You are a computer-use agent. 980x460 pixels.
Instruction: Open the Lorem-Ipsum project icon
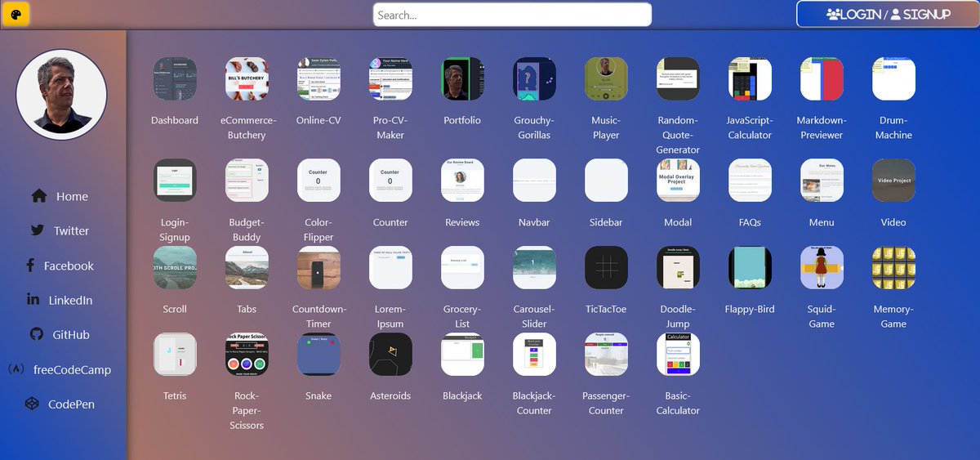[390, 267]
